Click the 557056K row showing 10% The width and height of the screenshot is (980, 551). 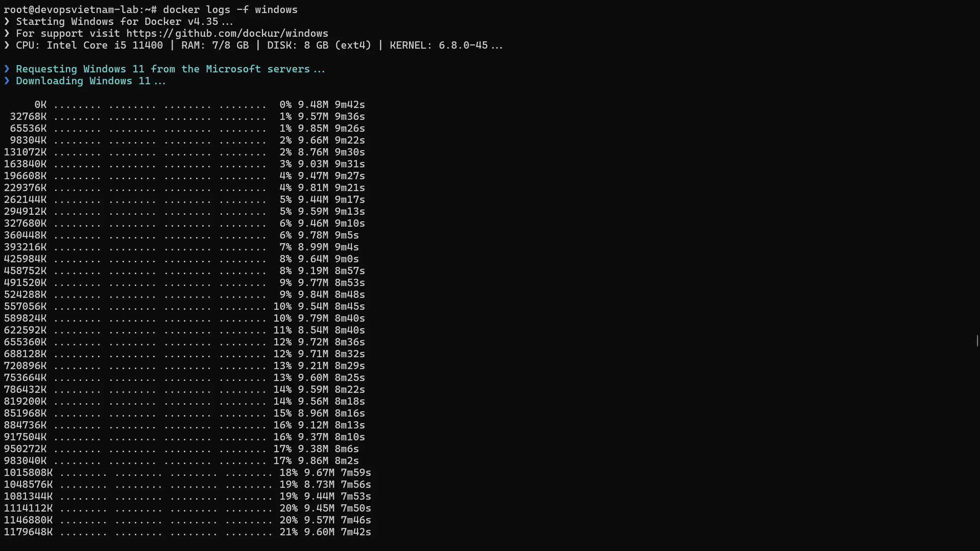pyautogui.click(x=184, y=306)
